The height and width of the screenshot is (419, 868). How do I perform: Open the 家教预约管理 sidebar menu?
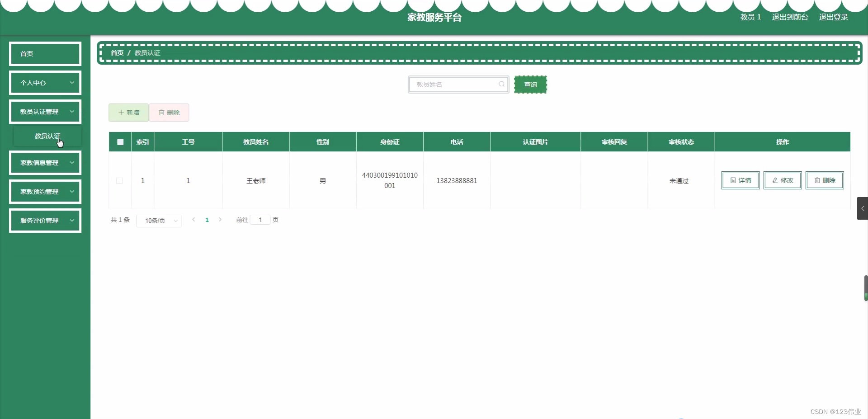45,192
